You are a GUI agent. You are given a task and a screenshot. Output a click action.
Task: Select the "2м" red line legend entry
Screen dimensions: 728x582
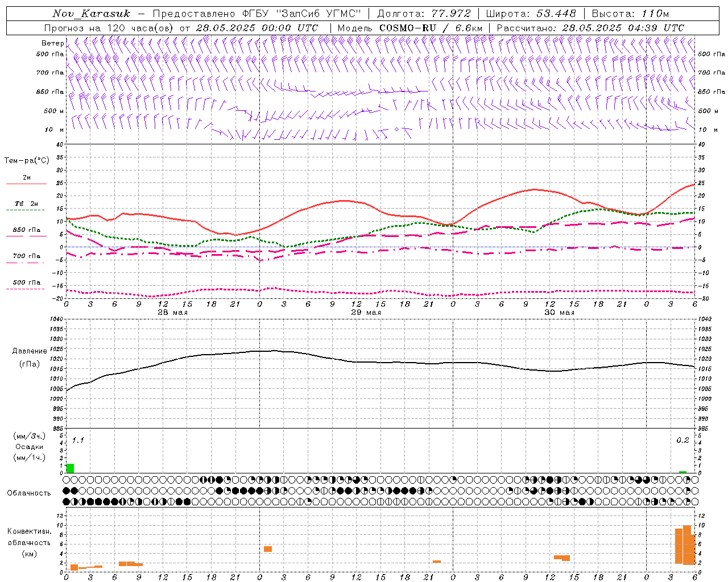pyautogui.click(x=27, y=178)
